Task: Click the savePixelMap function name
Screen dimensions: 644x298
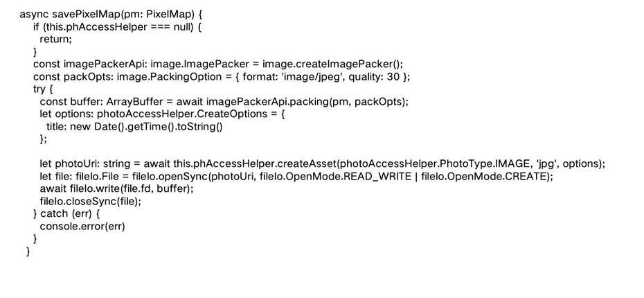Action: (84, 15)
